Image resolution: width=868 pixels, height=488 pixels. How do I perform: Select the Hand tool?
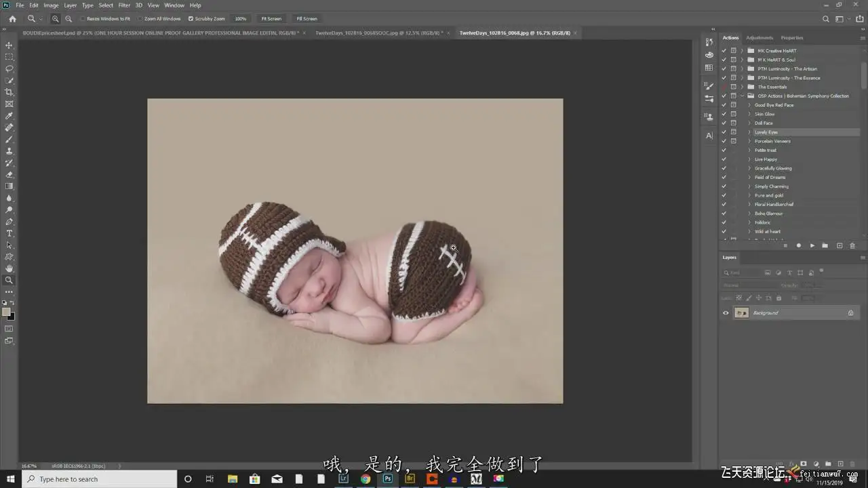tap(9, 268)
